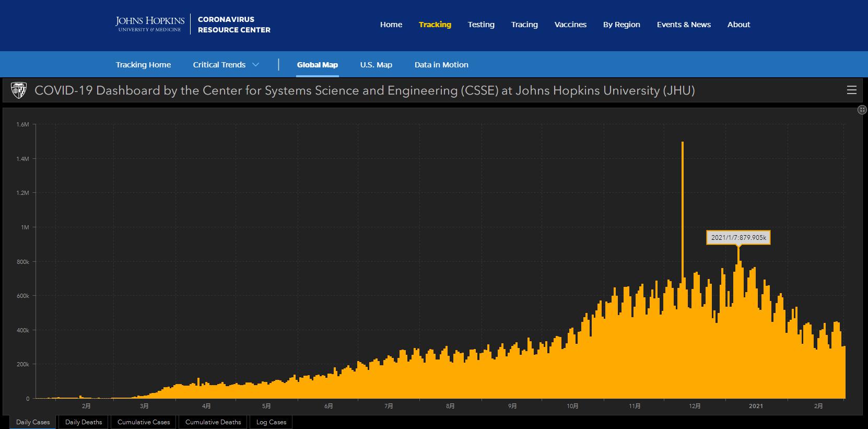
Task: Select the Daily Cases chart tab
Action: pos(33,422)
